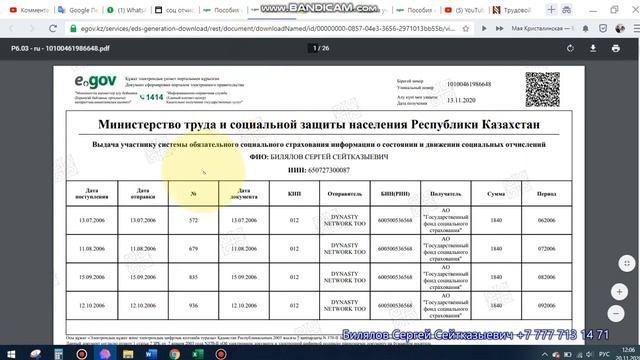The height and width of the screenshot is (360, 640).
Task: Switch to the Комменто YouTube tab
Action: click(29, 10)
